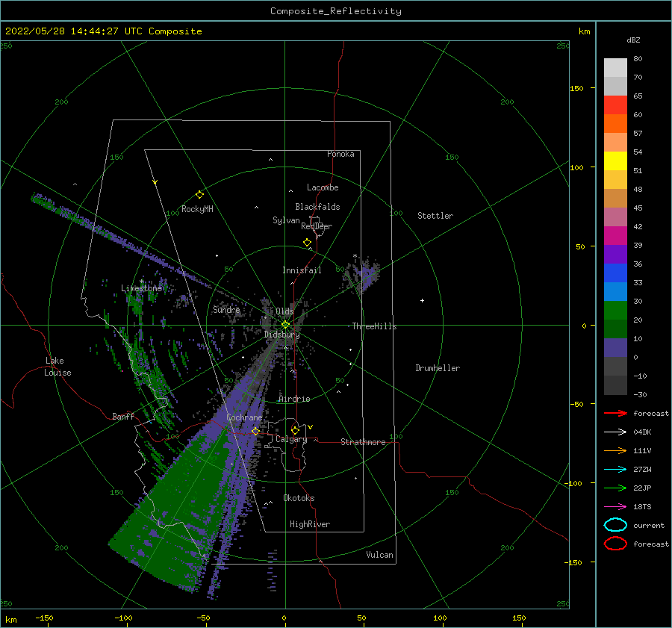Click the white 04DK arrow legend icon

coord(615,432)
